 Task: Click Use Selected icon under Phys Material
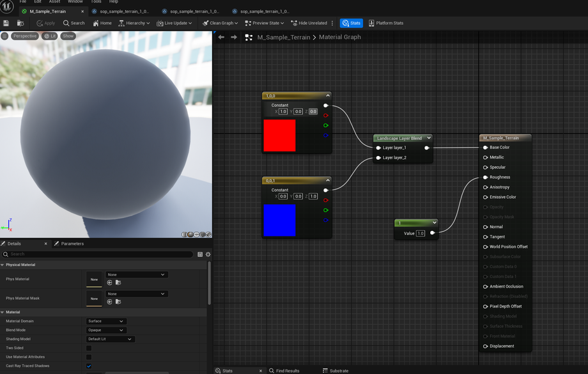tap(109, 283)
